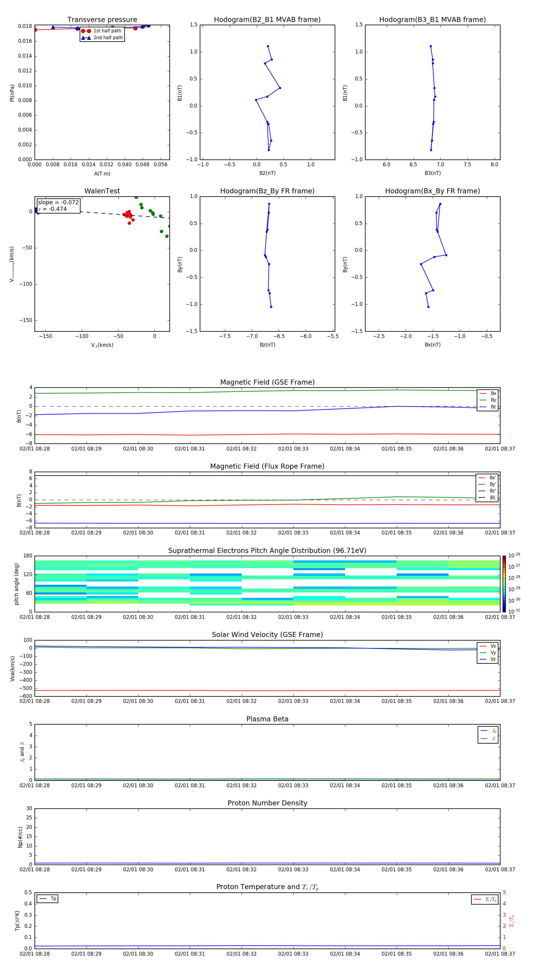This screenshot has height=980, width=535.
Task: Click the 'By' legend entry in GSE magnetic field
Action: point(488,400)
